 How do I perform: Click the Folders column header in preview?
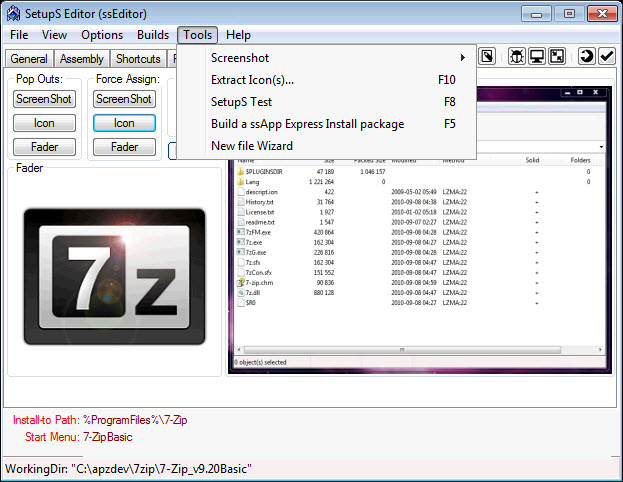[580, 160]
